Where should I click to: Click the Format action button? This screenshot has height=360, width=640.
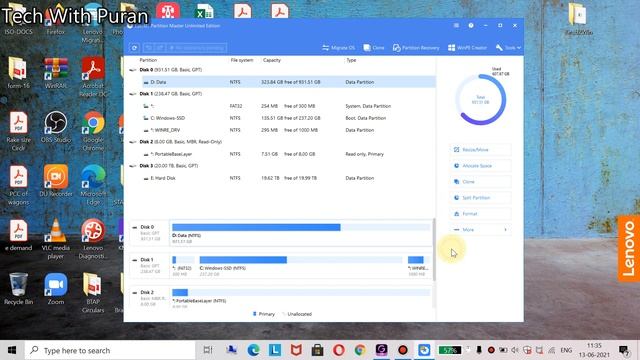pyautogui.click(x=480, y=214)
